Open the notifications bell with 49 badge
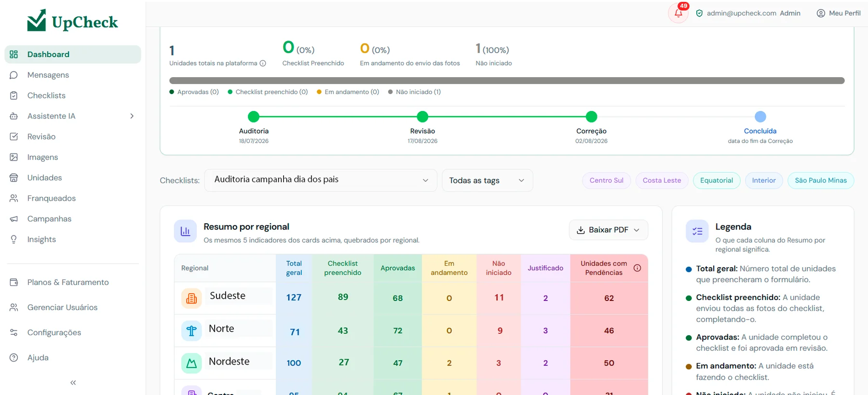The image size is (868, 395). [x=678, y=13]
